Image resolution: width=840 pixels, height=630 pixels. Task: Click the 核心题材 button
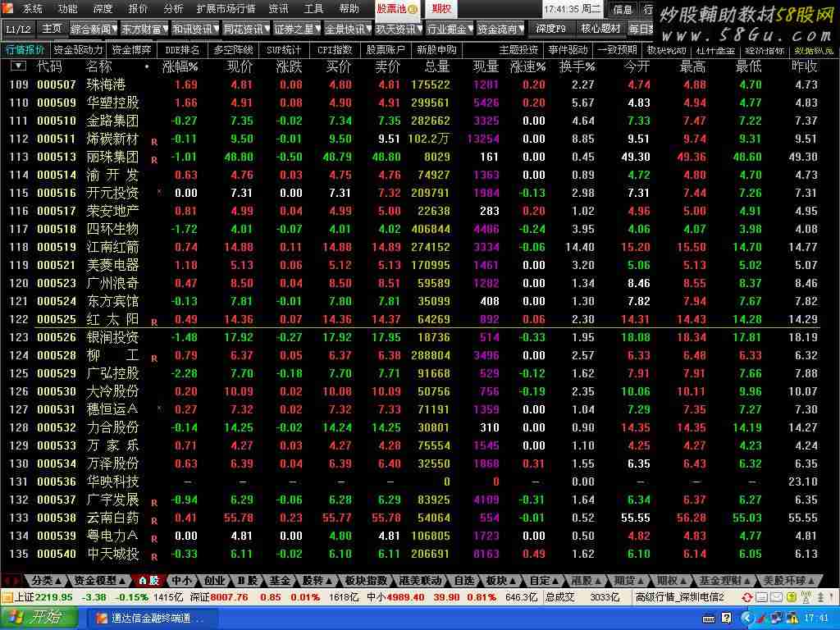[x=600, y=29]
